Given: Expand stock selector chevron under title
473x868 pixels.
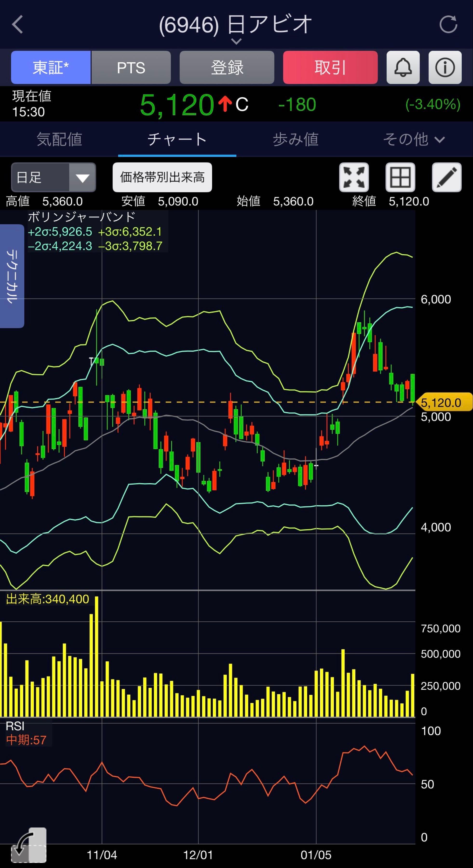Looking at the screenshot, I should click(236, 41).
